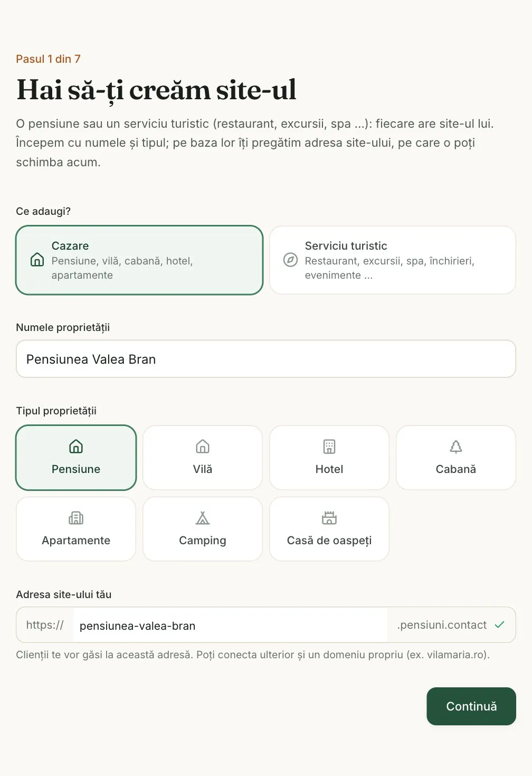Screen dimensions: 532x776
Task: Click the Pensiune house icon
Action: point(76,447)
